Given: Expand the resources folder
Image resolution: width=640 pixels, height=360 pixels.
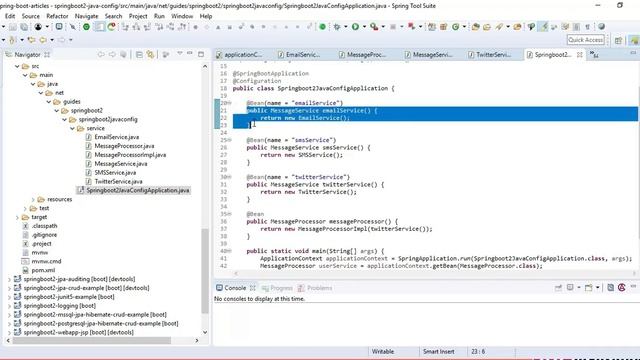Looking at the screenshot, I should coord(33,199).
